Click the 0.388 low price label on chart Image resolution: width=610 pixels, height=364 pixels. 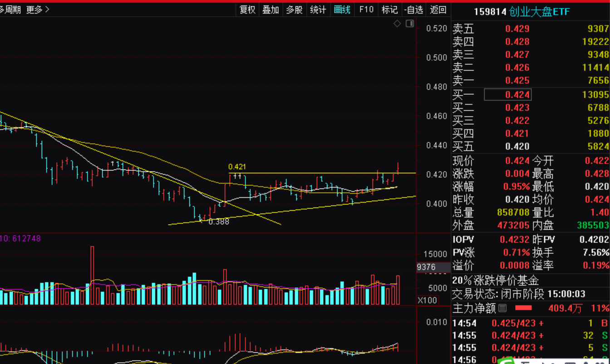(x=219, y=222)
